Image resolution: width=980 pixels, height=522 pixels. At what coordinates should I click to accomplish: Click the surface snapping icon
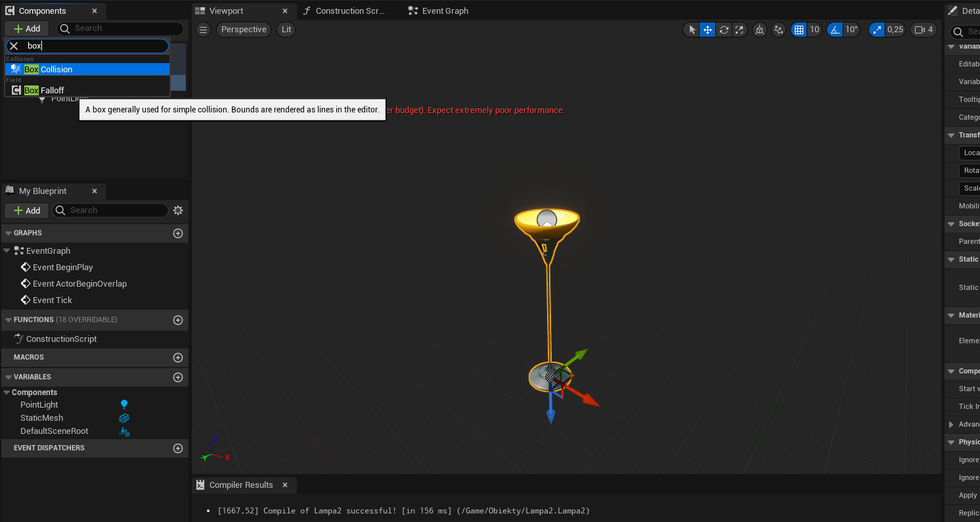pyautogui.click(x=779, y=30)
